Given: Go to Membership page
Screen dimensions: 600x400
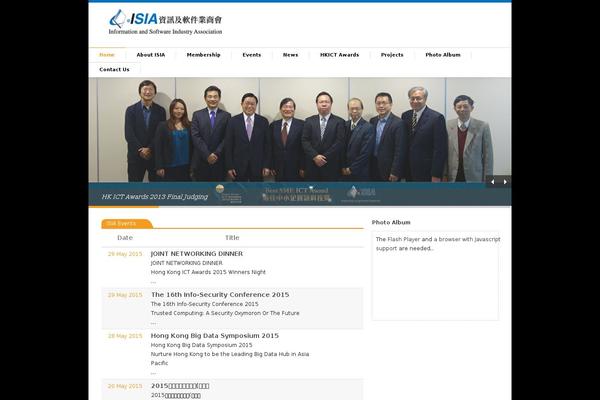Looking at the screenshot, I should pos(204,55).
